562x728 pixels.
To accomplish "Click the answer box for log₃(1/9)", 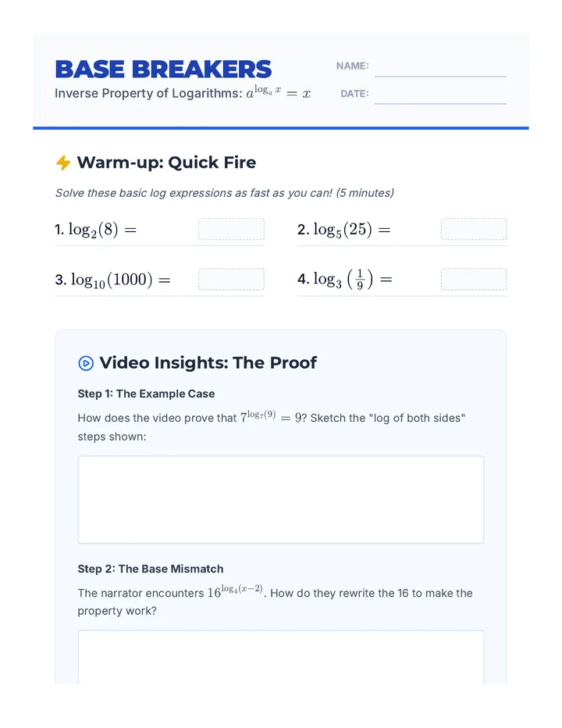I will (x=474, y=279).
